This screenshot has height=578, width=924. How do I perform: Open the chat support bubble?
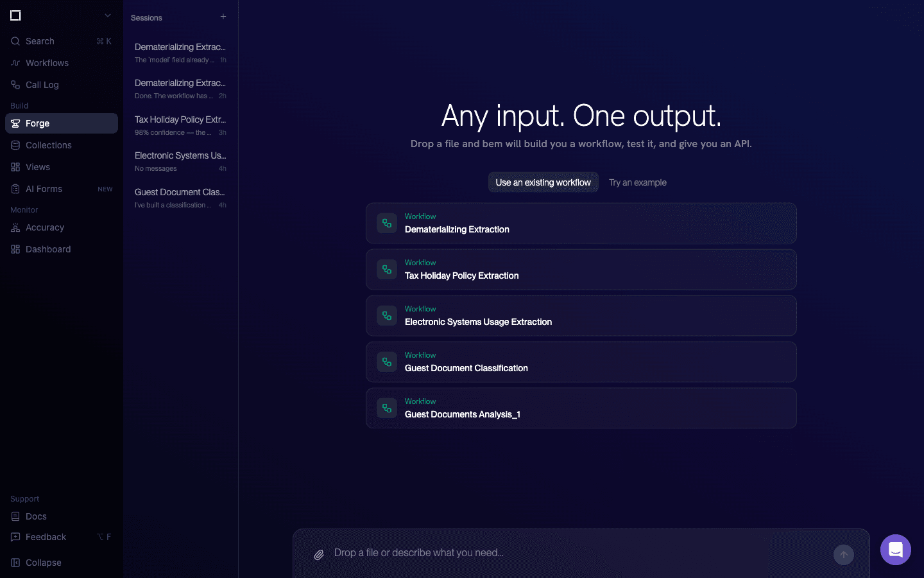895,550
